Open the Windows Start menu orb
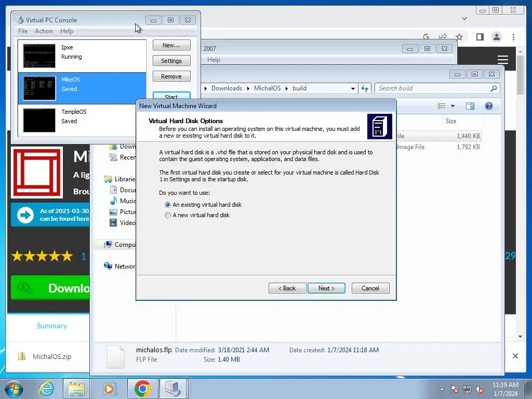The image size is (532, 399). pos(14,389)
